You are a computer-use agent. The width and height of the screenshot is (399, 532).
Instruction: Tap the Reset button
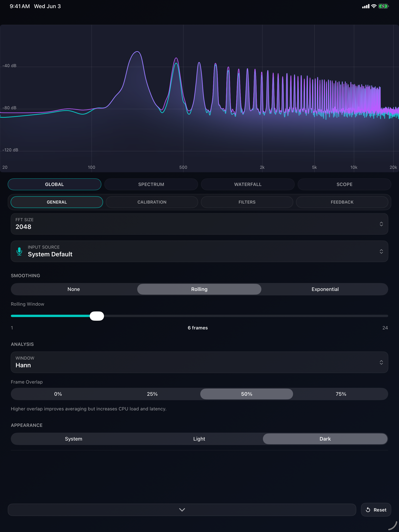(376, 510)
